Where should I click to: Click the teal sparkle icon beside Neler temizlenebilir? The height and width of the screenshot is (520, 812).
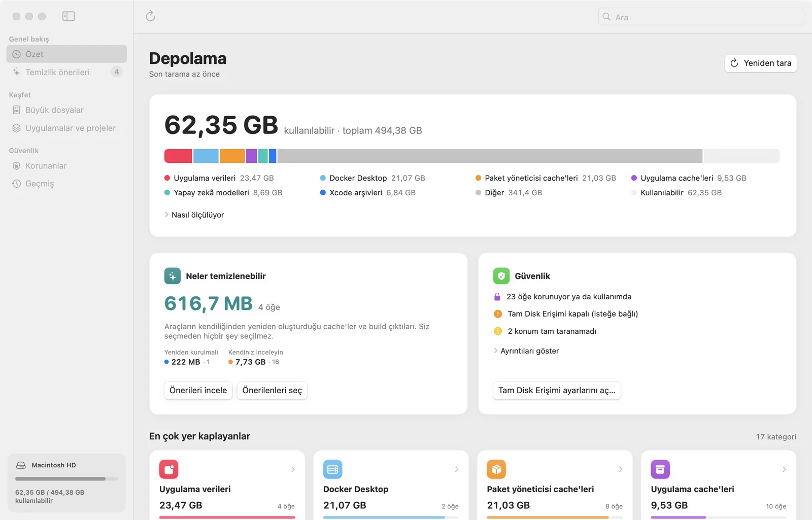point(173,276)
